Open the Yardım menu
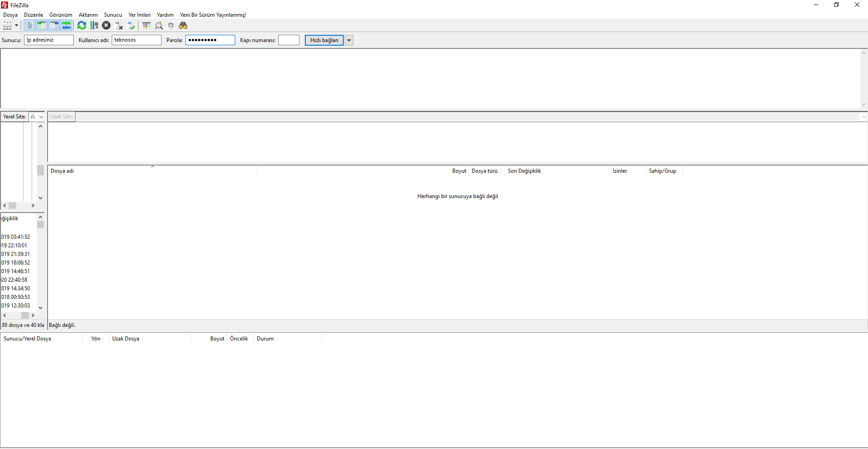 [165, 15]
